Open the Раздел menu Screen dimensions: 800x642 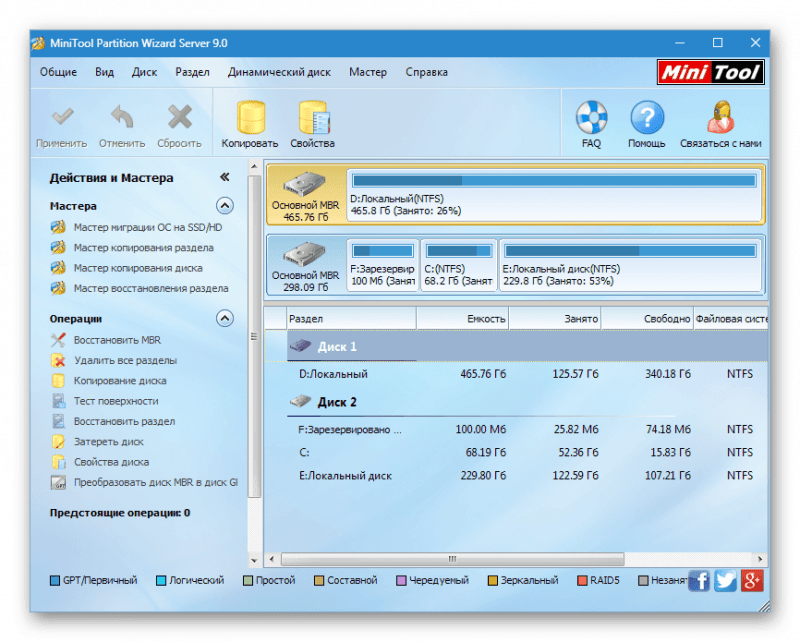click(191, 71)
